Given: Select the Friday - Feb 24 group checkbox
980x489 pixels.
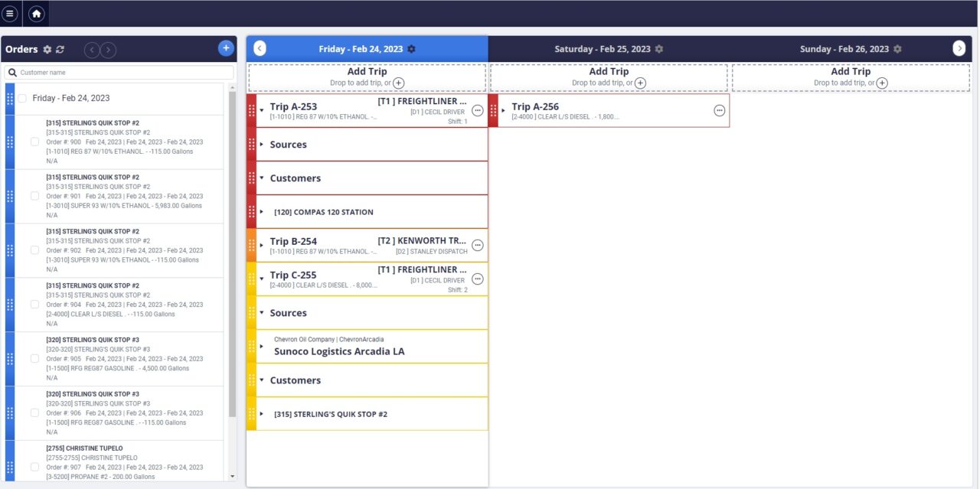Looking at the screenshot, I should tap(21, 98).
